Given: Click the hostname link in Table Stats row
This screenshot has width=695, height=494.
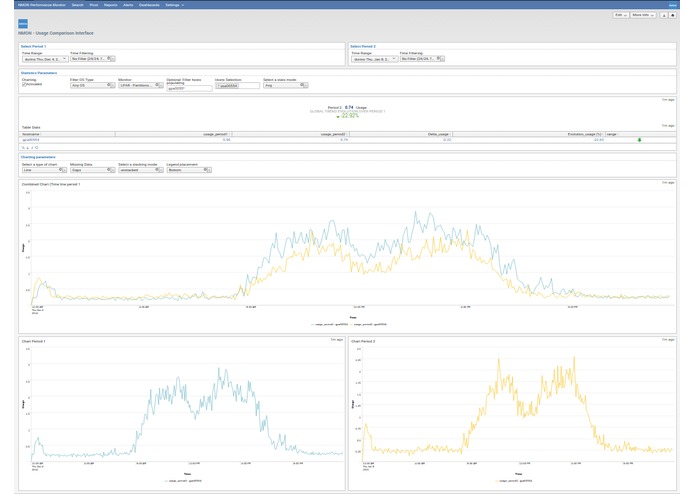Looking at the screenshot, I should [31, 140].
